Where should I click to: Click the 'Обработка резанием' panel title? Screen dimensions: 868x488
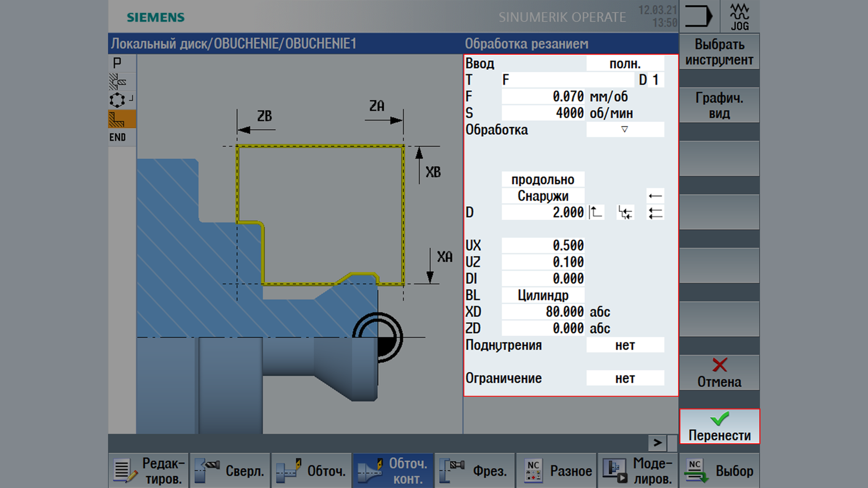pyautogui.click(x=526, y=44)
